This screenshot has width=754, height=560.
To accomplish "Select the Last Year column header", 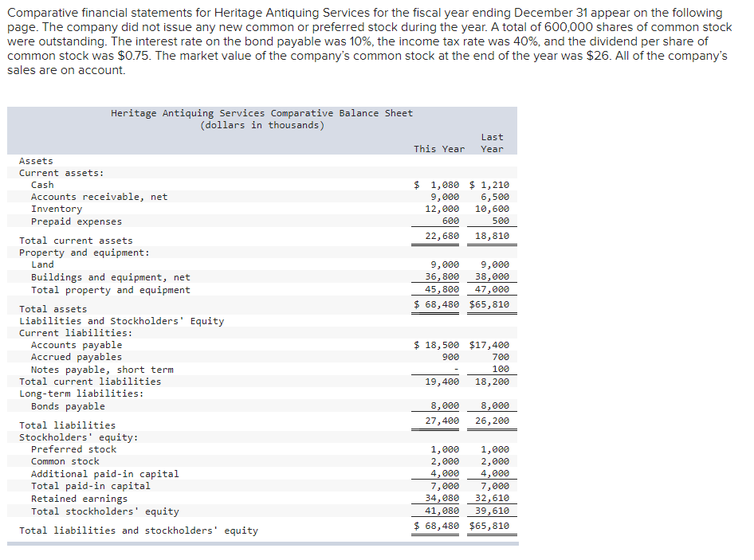I will [x=492, y=143].
